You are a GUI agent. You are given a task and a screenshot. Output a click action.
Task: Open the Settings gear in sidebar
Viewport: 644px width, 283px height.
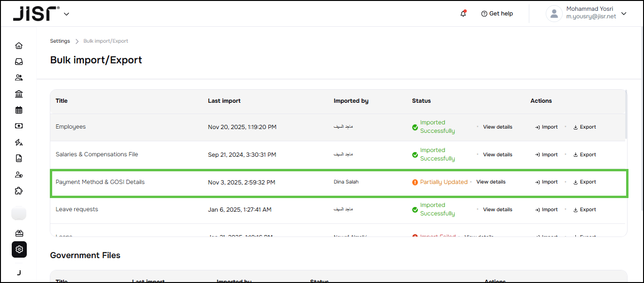pyautogui.click(x=19, y=249)
